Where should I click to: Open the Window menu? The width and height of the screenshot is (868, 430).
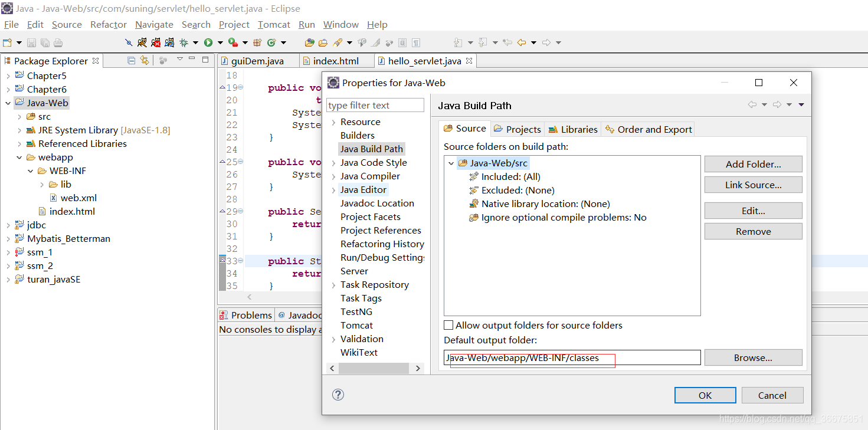(x=341, y=24)
